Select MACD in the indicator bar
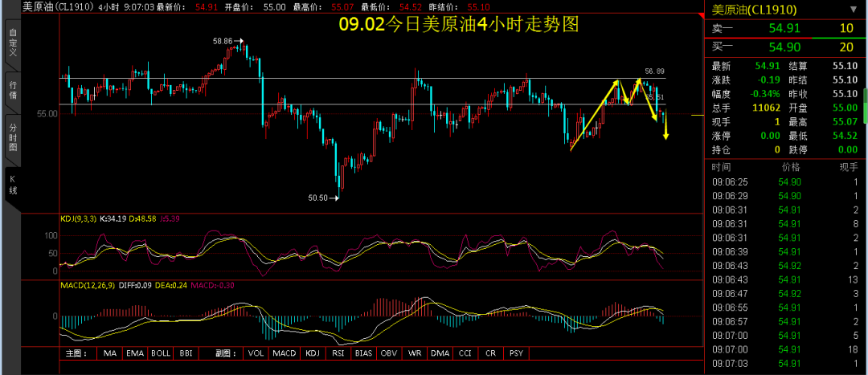 click(x=285, y=353)
